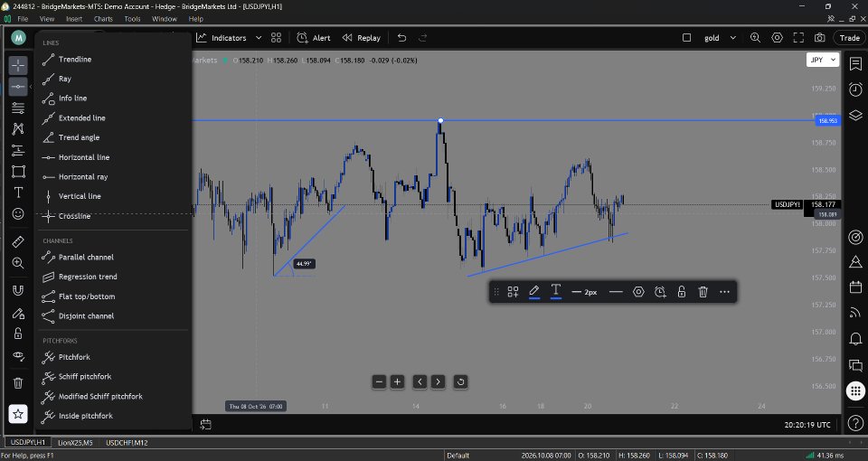This screenshot has width=868, height=461.
Task: Open quick search magnifier in top toolbar
Action: pyautogui.click(x=755, y=38)
